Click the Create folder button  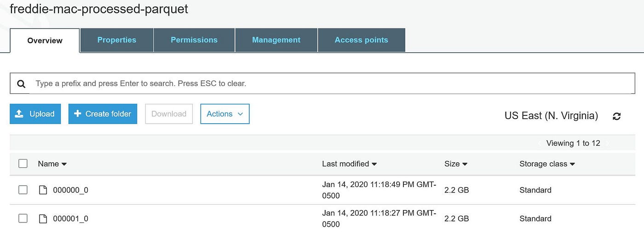pos(103,114)
